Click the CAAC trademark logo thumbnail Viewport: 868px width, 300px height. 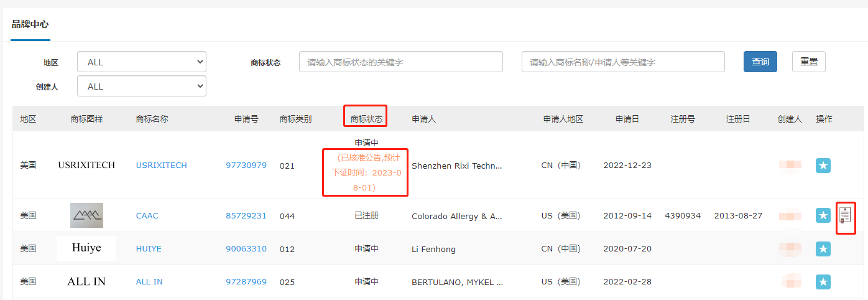86,215
